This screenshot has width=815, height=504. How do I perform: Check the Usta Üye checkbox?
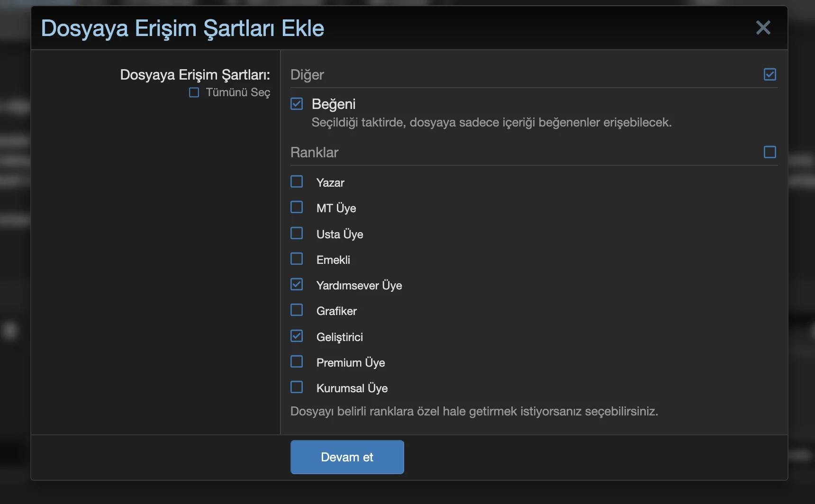click(x=297, y=234)
